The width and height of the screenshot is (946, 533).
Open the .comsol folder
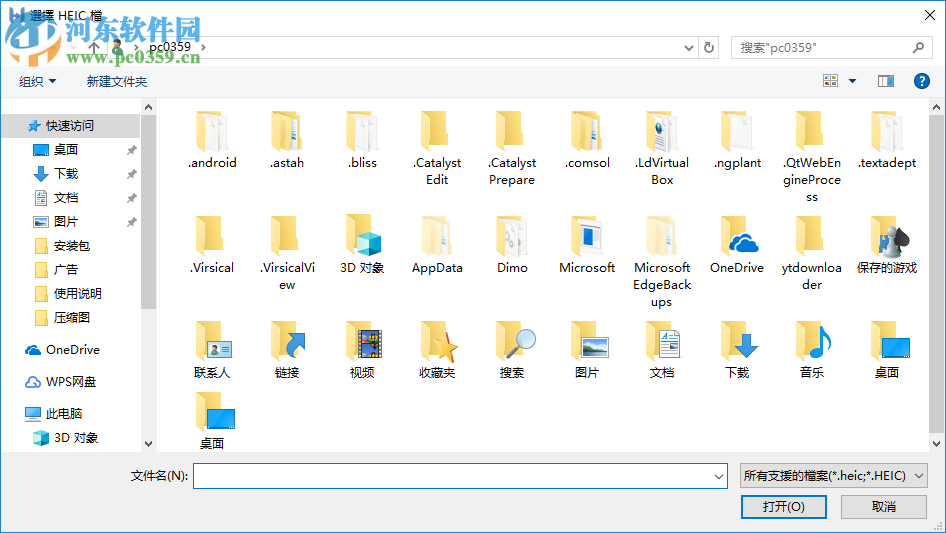[x=587, y=140]
